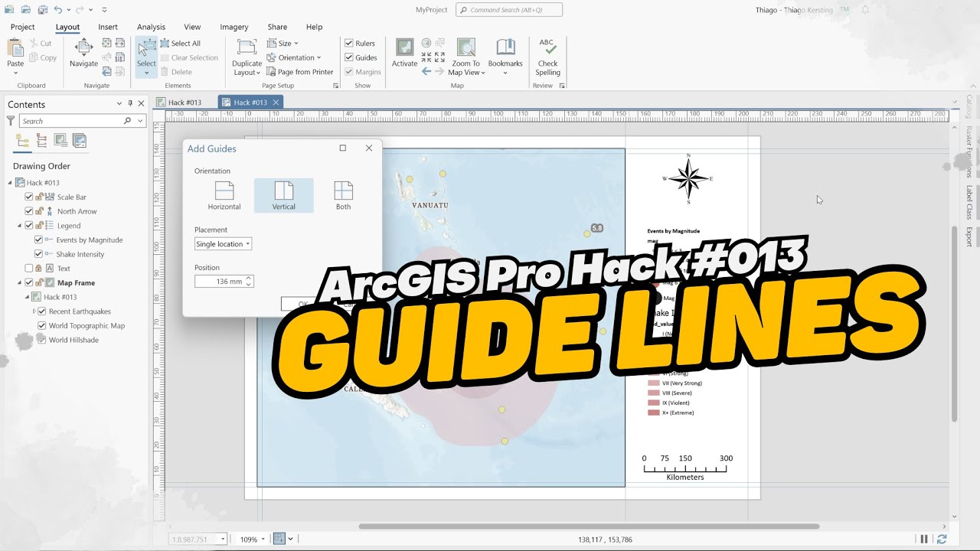
Task: Click the Duplicate Layout icon
Action: (247, 48)
